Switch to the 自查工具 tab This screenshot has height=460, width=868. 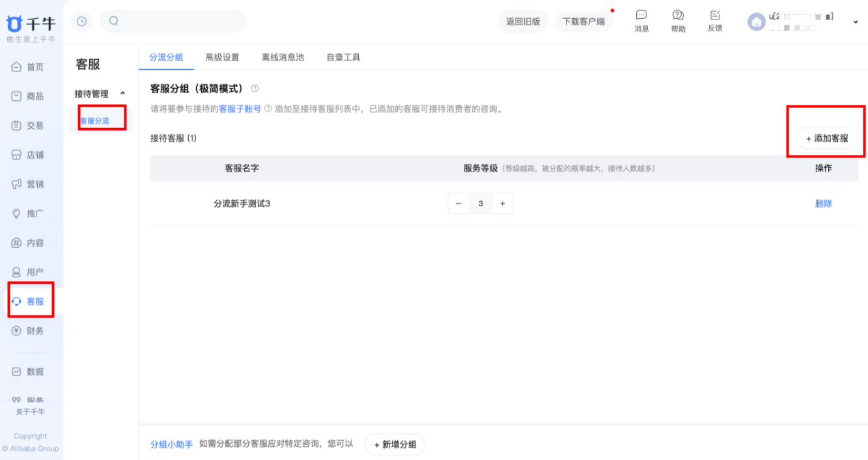[x=343, y=57]
